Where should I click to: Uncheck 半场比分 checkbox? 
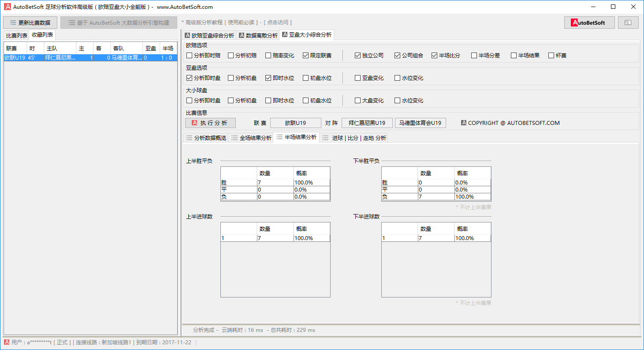click(446, 56)
